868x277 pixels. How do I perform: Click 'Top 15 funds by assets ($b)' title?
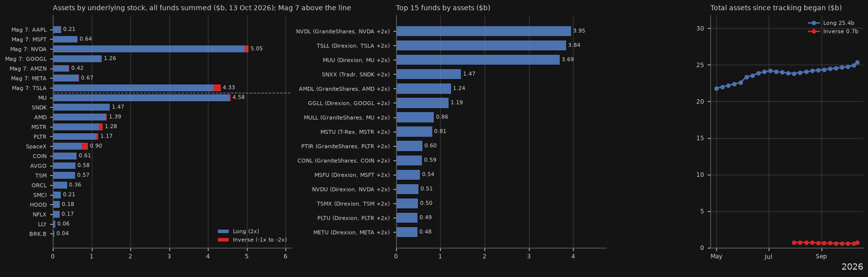pyautogui.click(x=443, y=8)
